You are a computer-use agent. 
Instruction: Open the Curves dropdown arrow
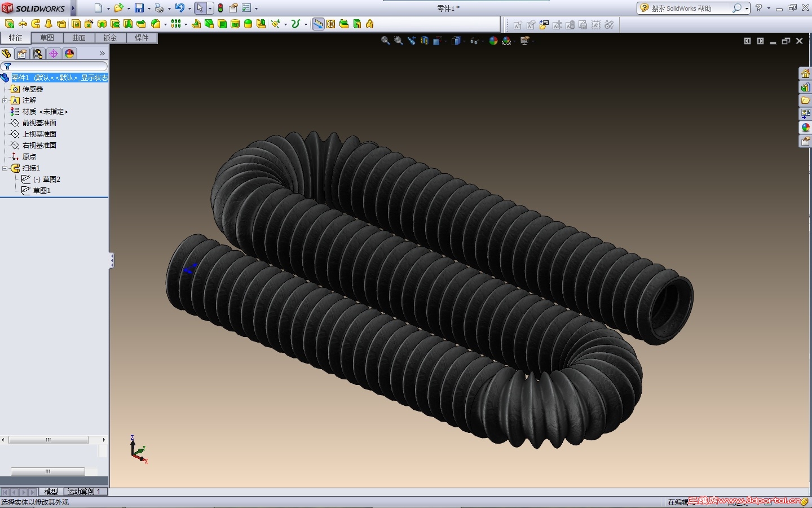(x=306, y=24)
